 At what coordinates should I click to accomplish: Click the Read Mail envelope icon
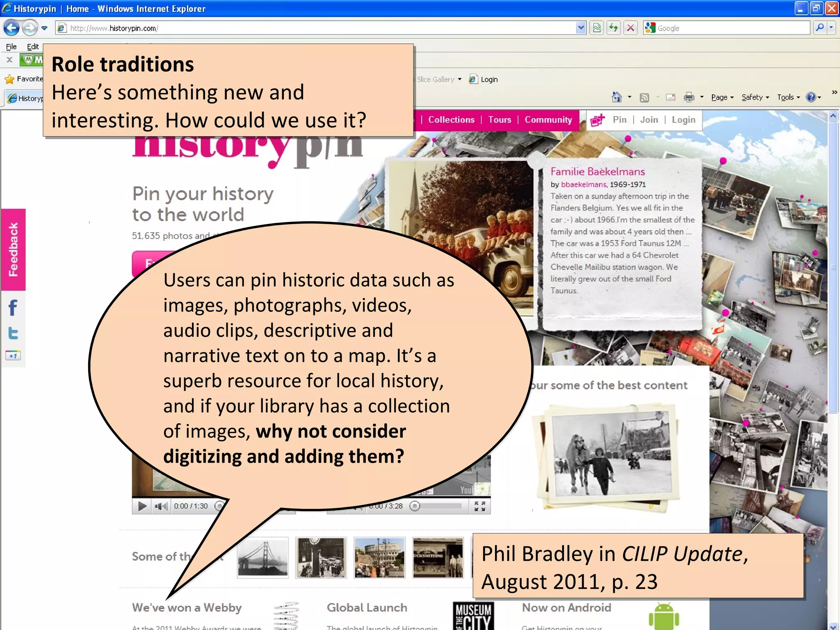pyautogui.click(x=671, y=97)
